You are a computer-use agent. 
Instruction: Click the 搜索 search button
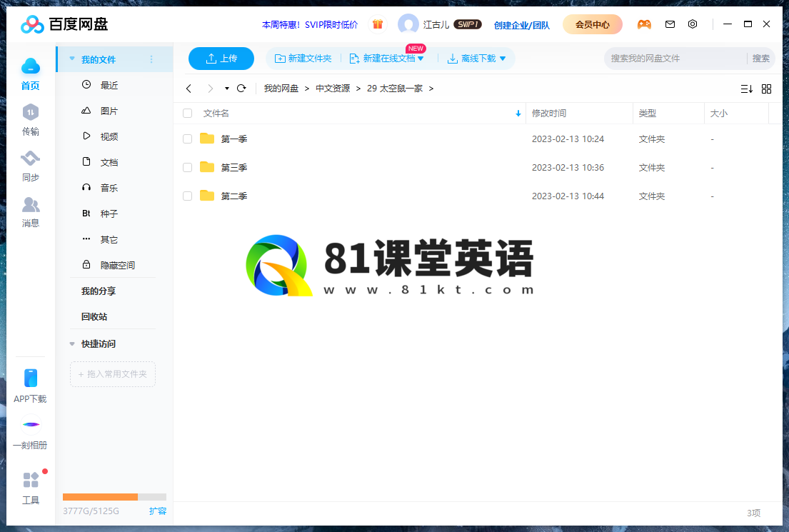761,59
